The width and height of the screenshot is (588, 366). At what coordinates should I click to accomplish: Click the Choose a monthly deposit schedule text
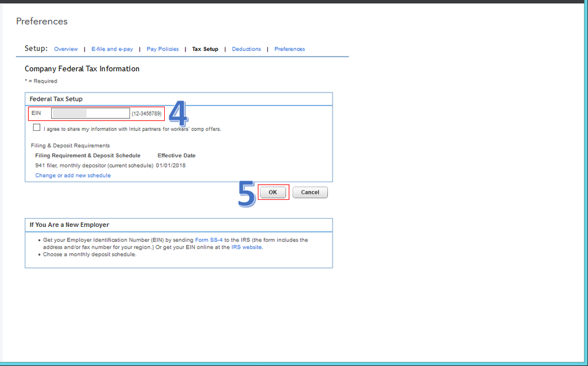coord(89,254)
